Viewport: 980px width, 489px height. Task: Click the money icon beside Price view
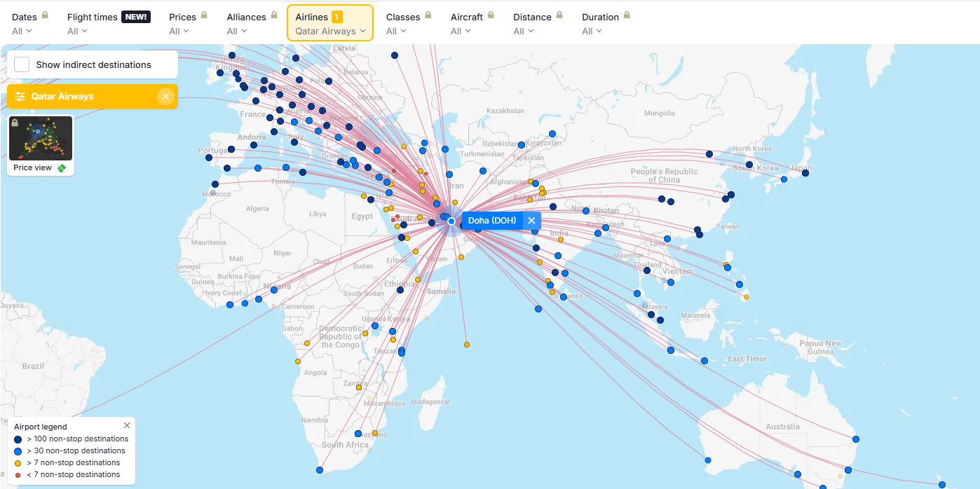click(62, 168)
